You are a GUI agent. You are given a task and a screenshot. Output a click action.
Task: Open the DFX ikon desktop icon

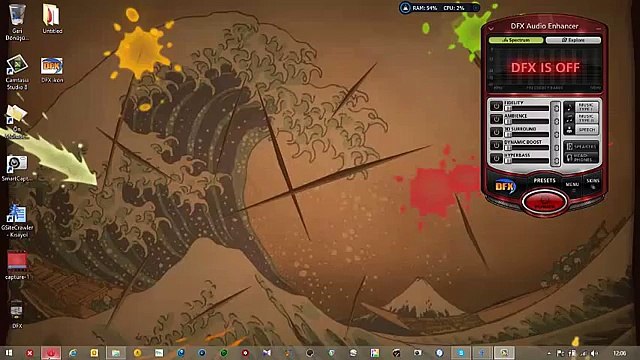(52, 70)
